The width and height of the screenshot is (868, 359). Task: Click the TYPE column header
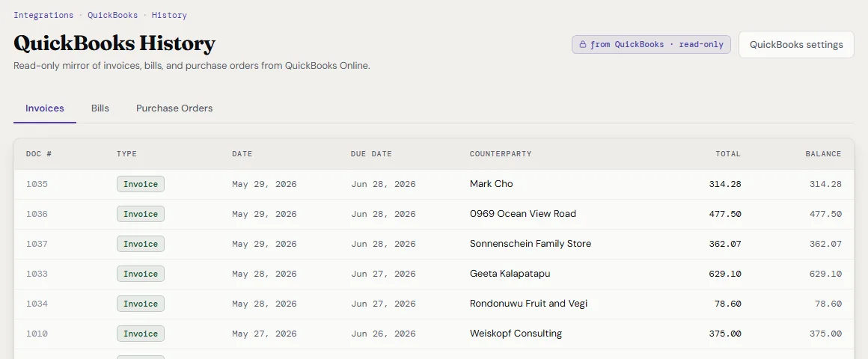click(x=126, y=154)
